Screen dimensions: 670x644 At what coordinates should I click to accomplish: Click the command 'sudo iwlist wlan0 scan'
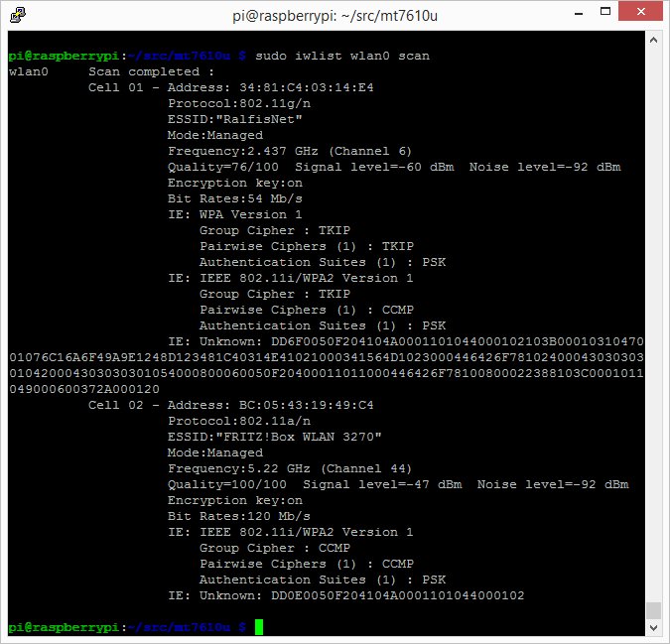(x=342, y=56)
